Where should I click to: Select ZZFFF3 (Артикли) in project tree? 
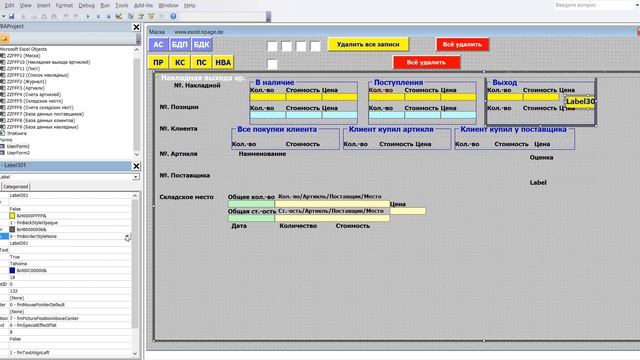22,88
